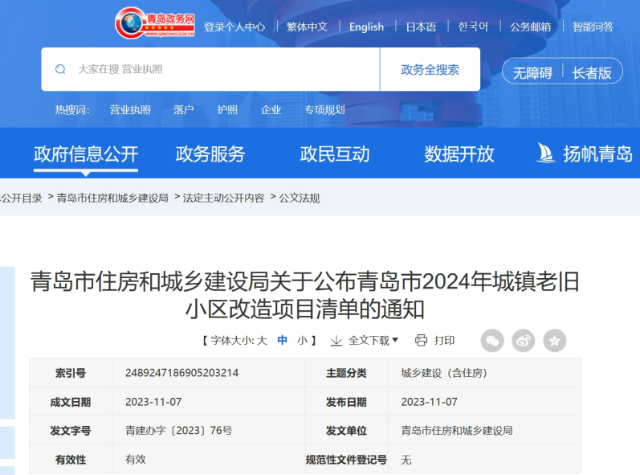Switch to 长者版 elder mode
This screenshot has height=475, width=640.
[591, 73]
